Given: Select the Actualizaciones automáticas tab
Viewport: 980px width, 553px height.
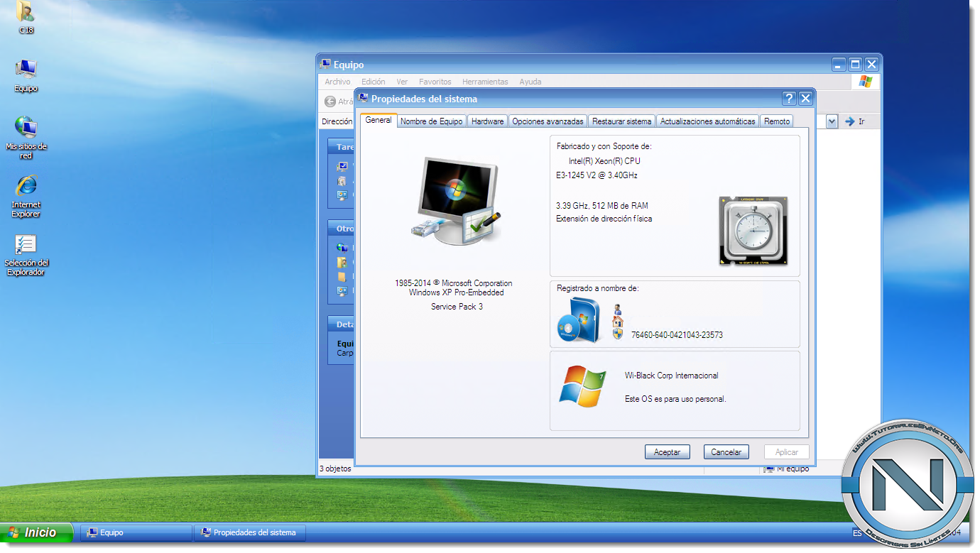Looking at the screenshot, I should pos(707,121).
